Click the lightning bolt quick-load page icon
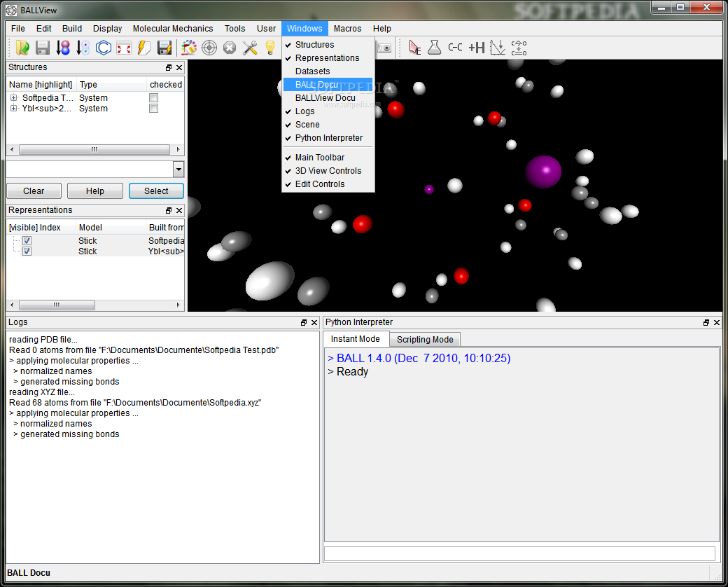 pos(144,48)
